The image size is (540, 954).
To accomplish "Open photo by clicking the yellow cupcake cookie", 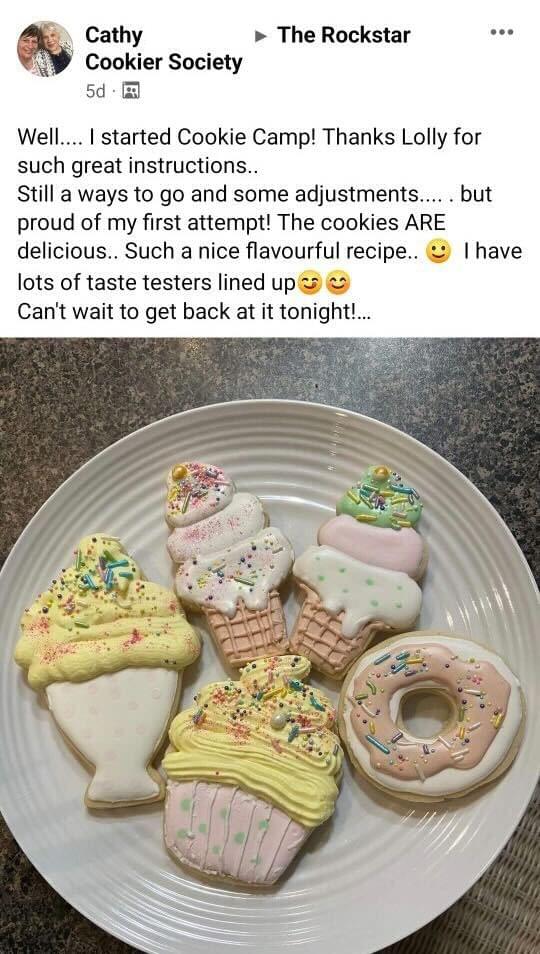I will point(252,770).
